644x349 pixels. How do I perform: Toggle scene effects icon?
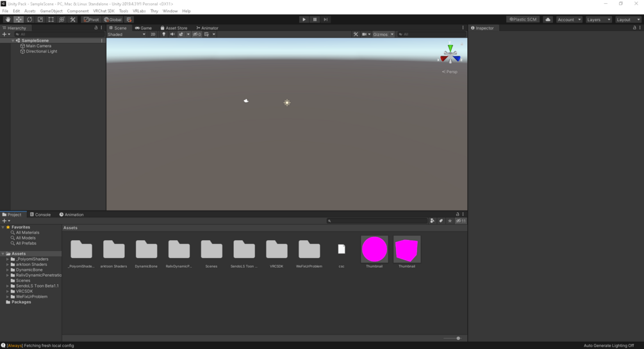point(181,34)
